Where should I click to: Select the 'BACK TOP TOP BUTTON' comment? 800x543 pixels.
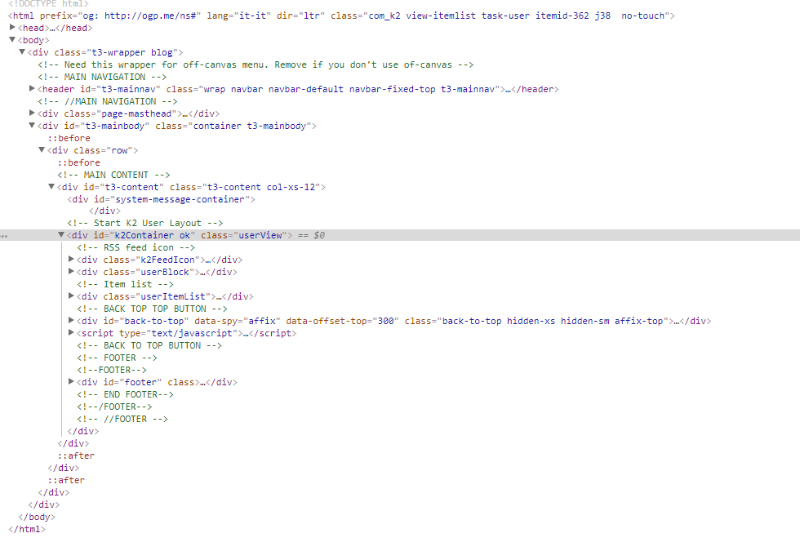pyautogui.click(x=152, y=309)
